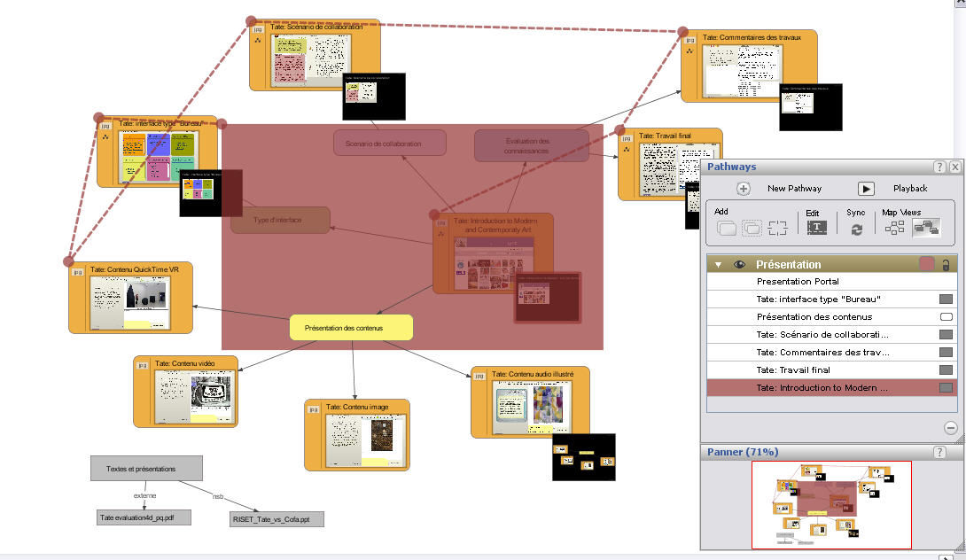Screen dimensions: 966x560
Task: Click the New Pathway plus icon
Action: point(744,189)
